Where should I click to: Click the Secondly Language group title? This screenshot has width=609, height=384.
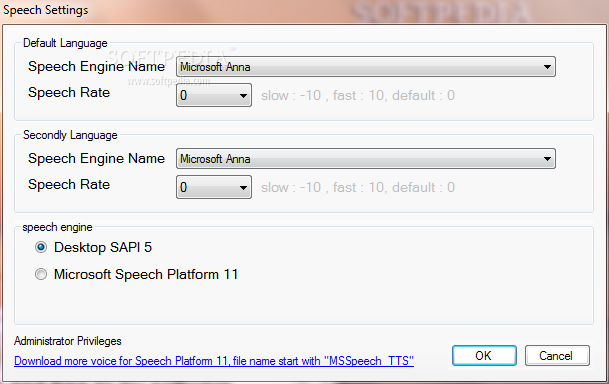click(x=70, y=135)
